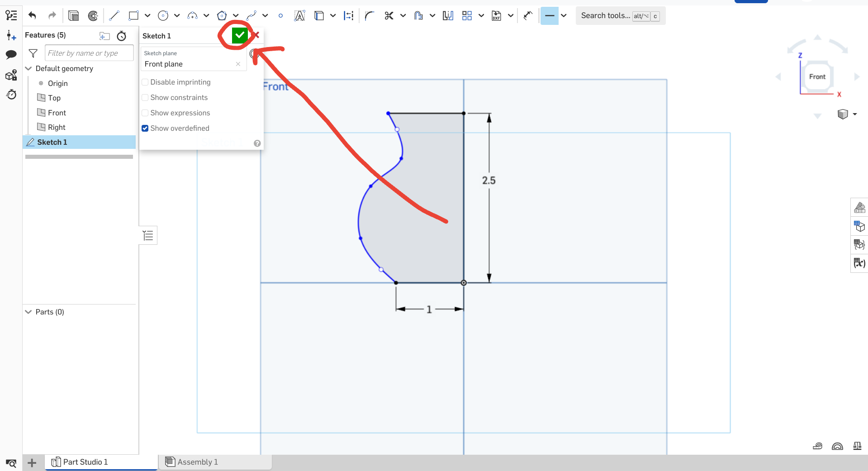Viewport: 868px width, 471px height.
Task: Open the rectangle tool dropdown arrow
Action: (147, 16)
